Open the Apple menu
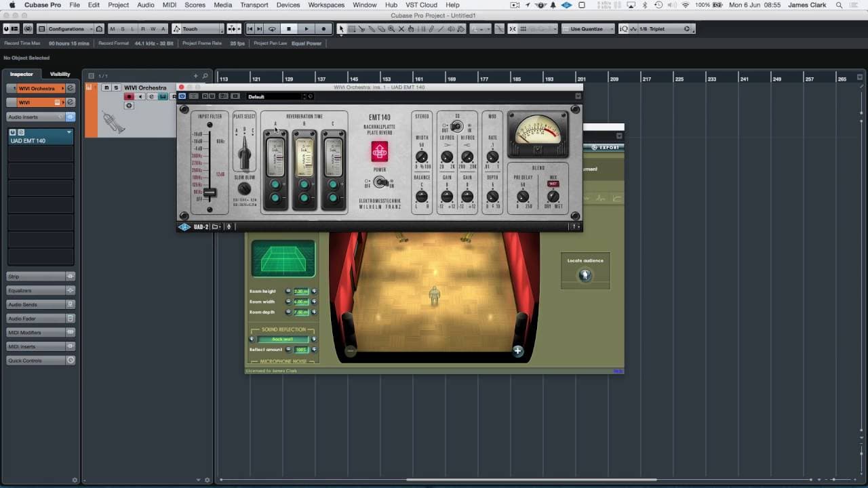Image resolution: width=868 pixels, height=488 pixels. click(x=12, y=5)
